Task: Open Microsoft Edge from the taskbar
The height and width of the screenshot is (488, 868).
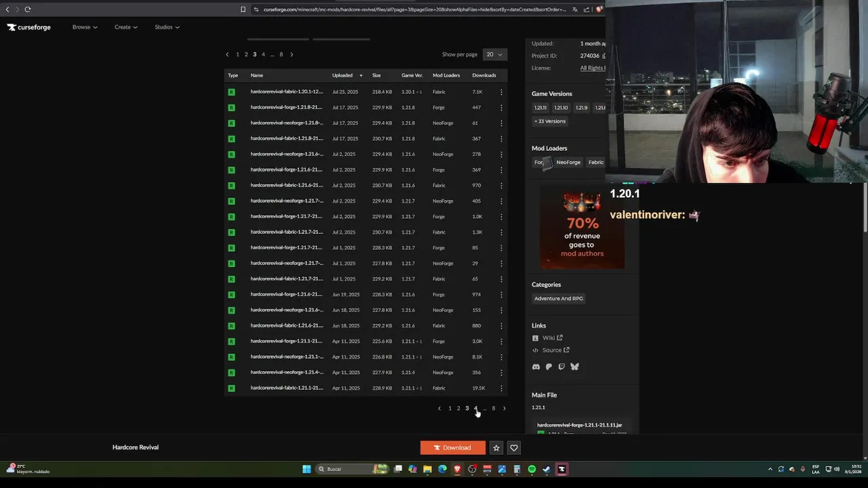Action: tap(442, 469)
